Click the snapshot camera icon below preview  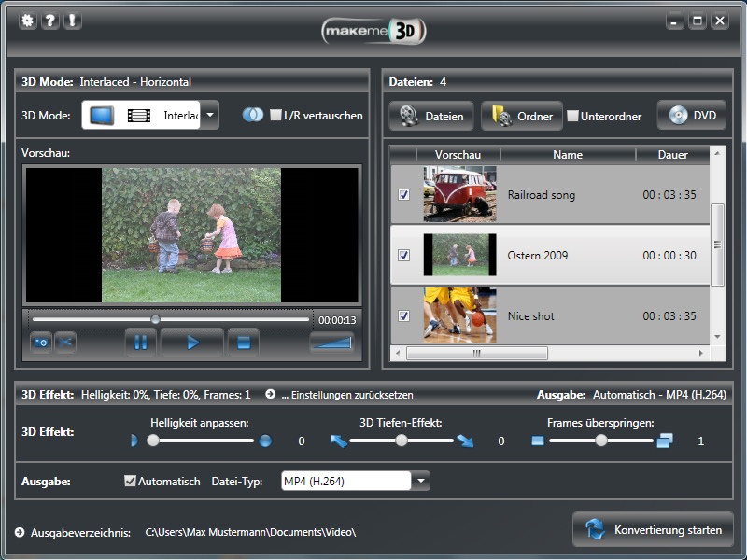click(x=41, y=343)
